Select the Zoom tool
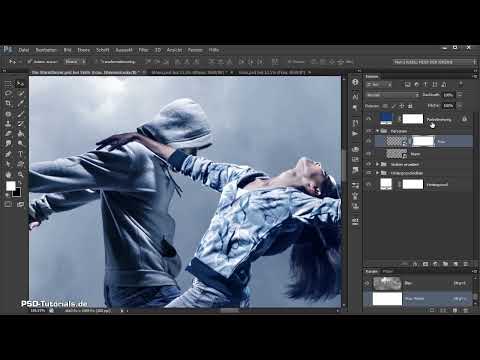Viewport: 480px width, 360px height. pos(20,174)
